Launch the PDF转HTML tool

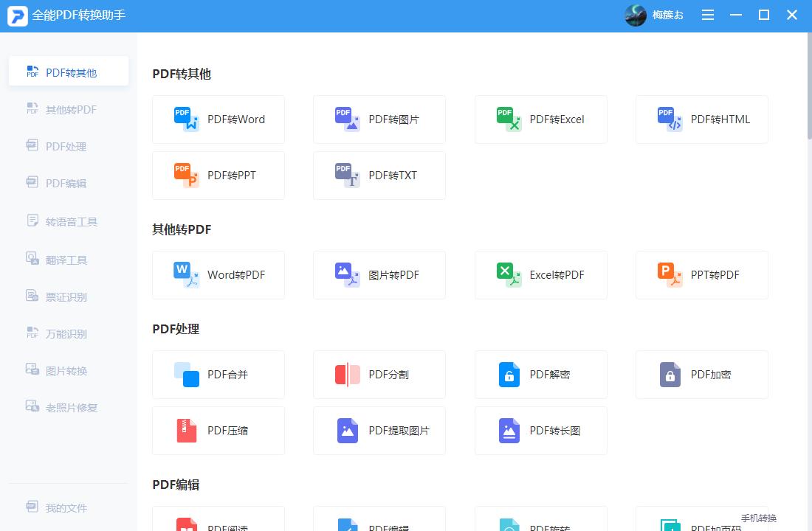click(701, 119)
